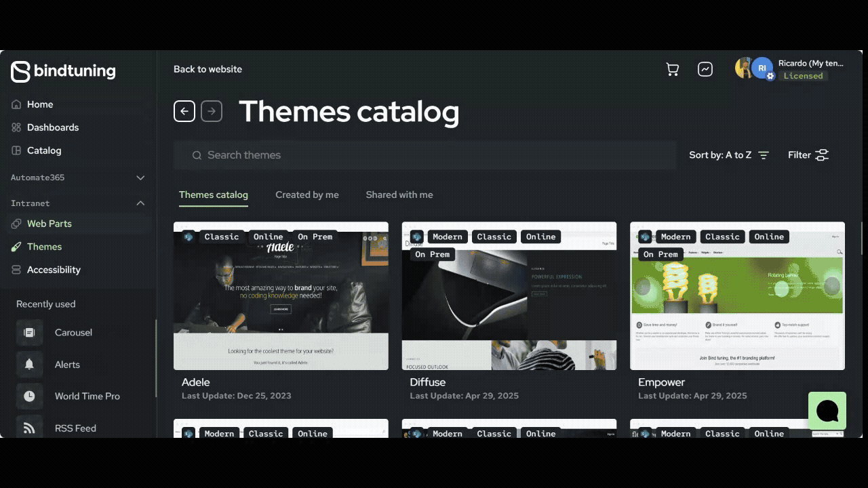Open the Diffuse theme title
Screen dimensions: 868x488
tap(428, 382)
